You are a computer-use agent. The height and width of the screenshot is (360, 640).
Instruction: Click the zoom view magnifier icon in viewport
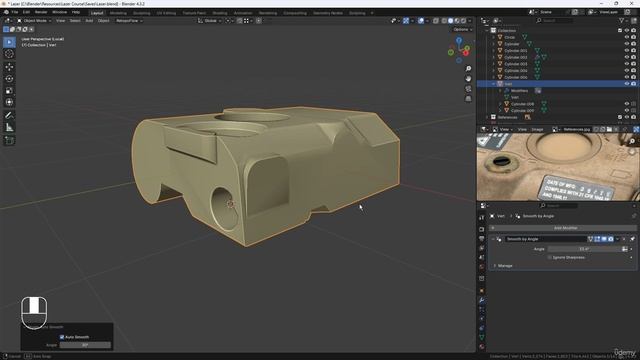[x=468, y=69]
